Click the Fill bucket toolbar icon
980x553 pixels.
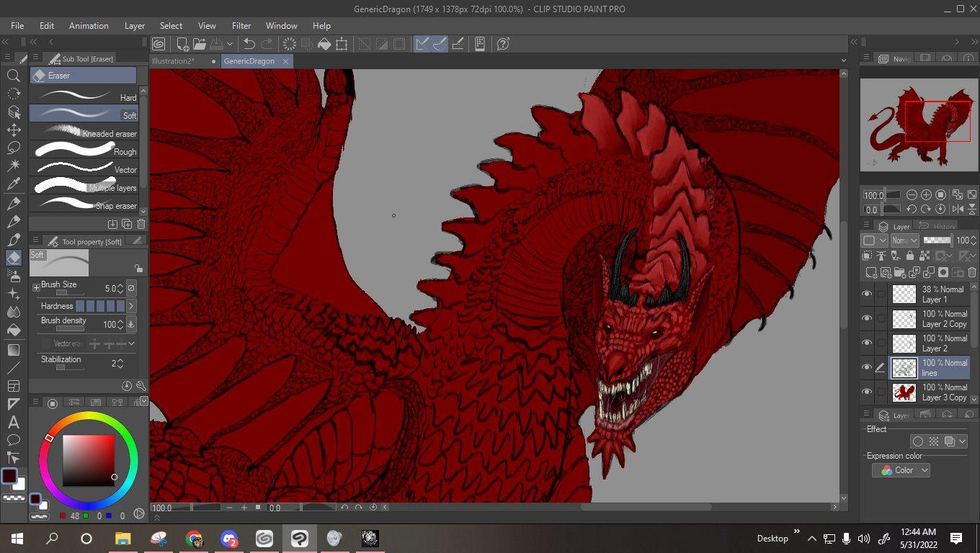(324, 44)
